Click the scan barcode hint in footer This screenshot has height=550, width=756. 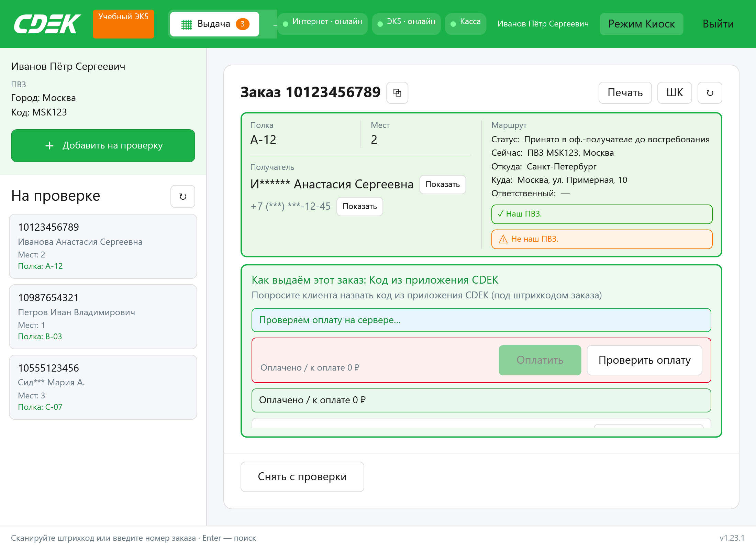(x=133, y=538)
